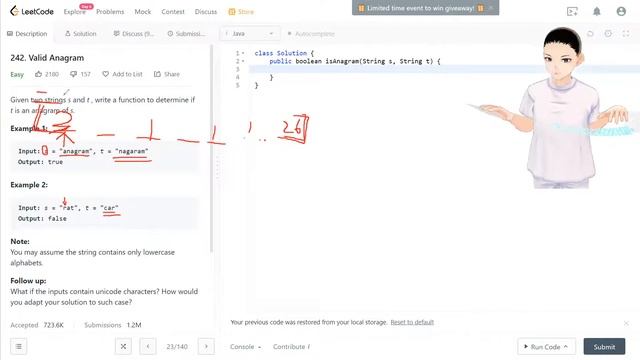Image resolution: width=640 pixels, height=360 pixels.
Task: Toggle the Autocomplete option
Action: [x=311, y=33]
